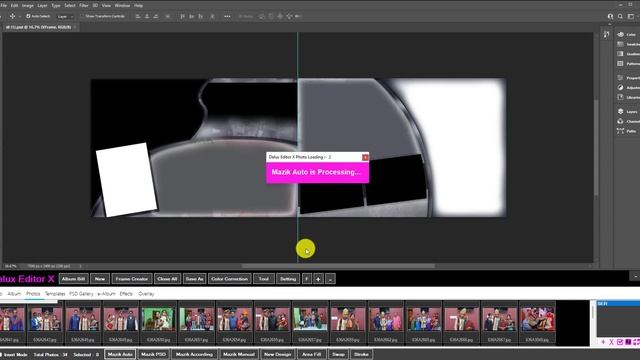Open the Gradients panel icon
Screen dimensions: 640x360
(x=620, y=54)
